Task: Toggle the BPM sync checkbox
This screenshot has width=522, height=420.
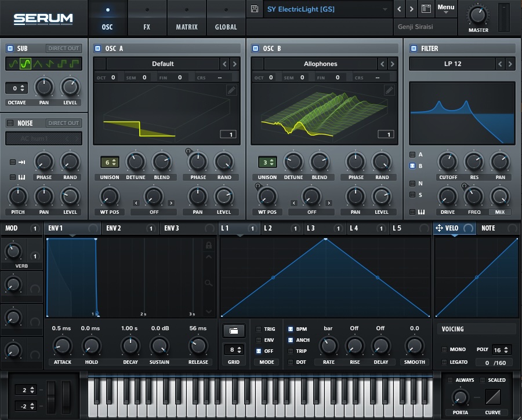Action: (291, 329)
